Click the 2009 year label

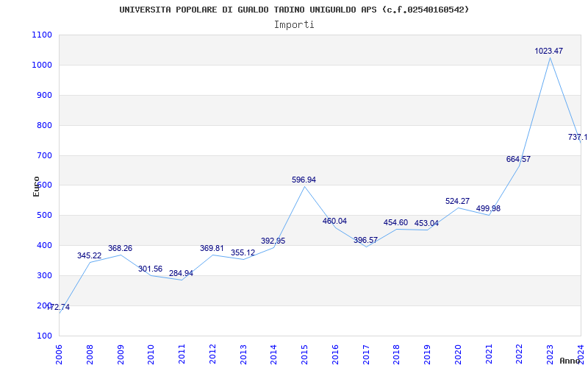pos(121,355)
